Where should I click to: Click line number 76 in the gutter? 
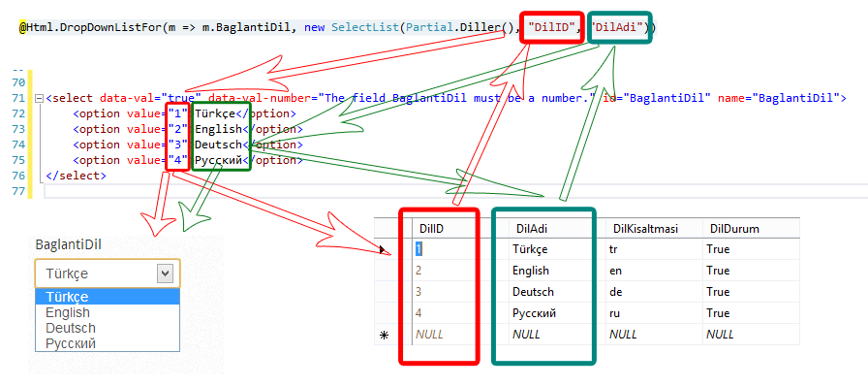pos(18,176)
